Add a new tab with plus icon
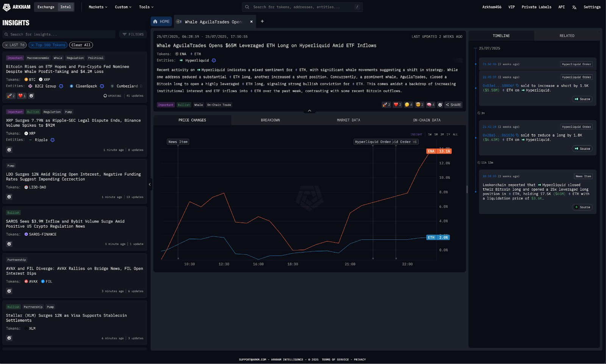 [262, 21]
